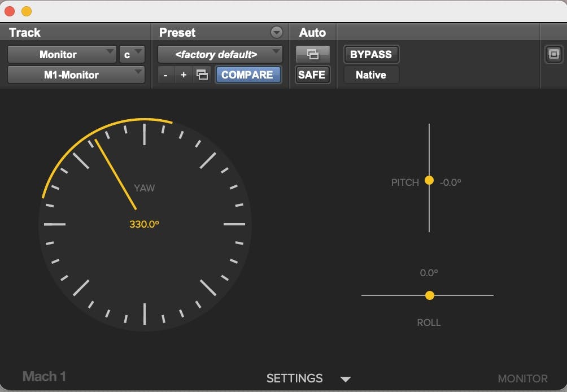Viewport: 567px width, 392px height.
Task: Open the SETTINGS menu at the bottom
Action: 294,378
